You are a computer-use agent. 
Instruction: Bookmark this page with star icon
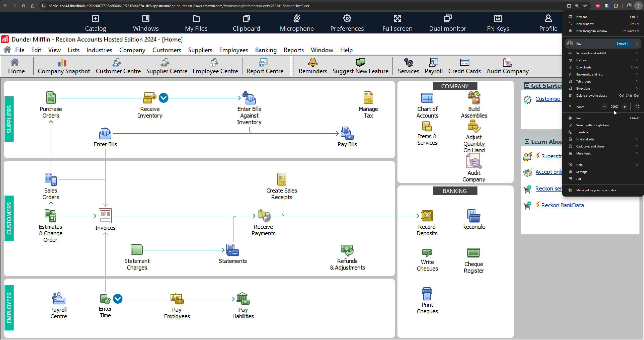(x=585, y=6)
